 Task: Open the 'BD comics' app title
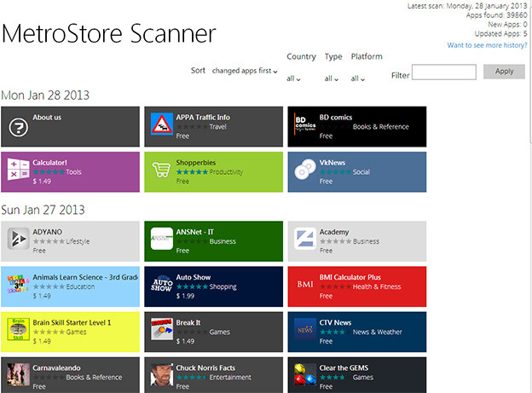click(336, 117)
